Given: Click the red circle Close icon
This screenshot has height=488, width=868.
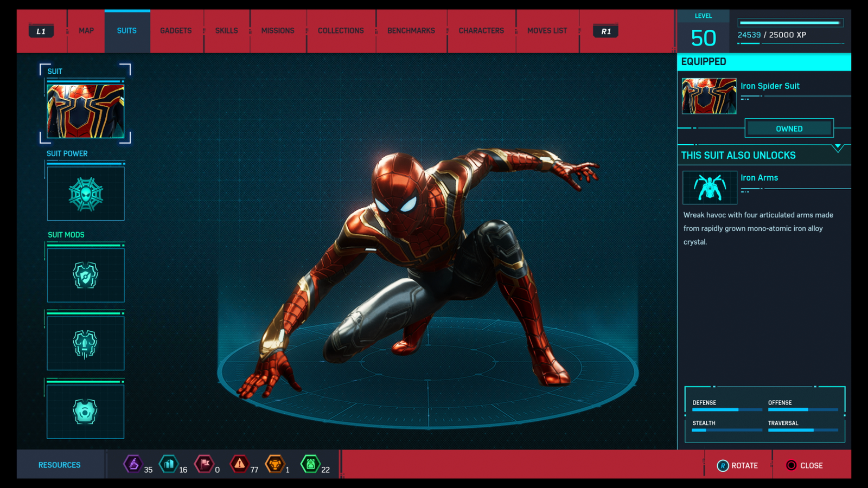Looking at the screenshot, I should [792, 466].
